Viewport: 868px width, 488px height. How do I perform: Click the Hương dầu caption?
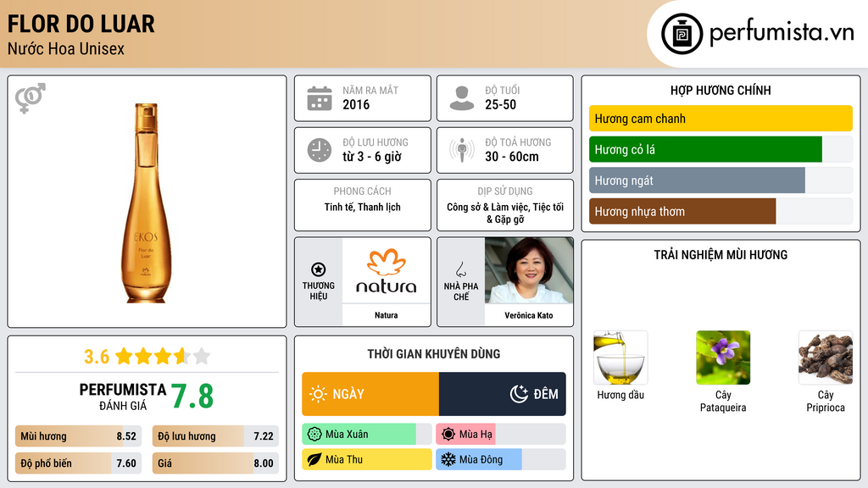[620, 395]
